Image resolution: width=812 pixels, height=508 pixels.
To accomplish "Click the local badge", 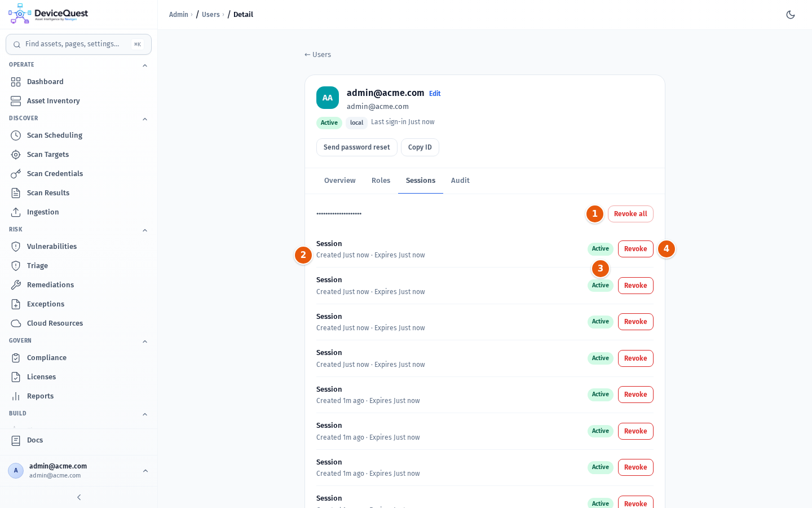I will (356, 123).
